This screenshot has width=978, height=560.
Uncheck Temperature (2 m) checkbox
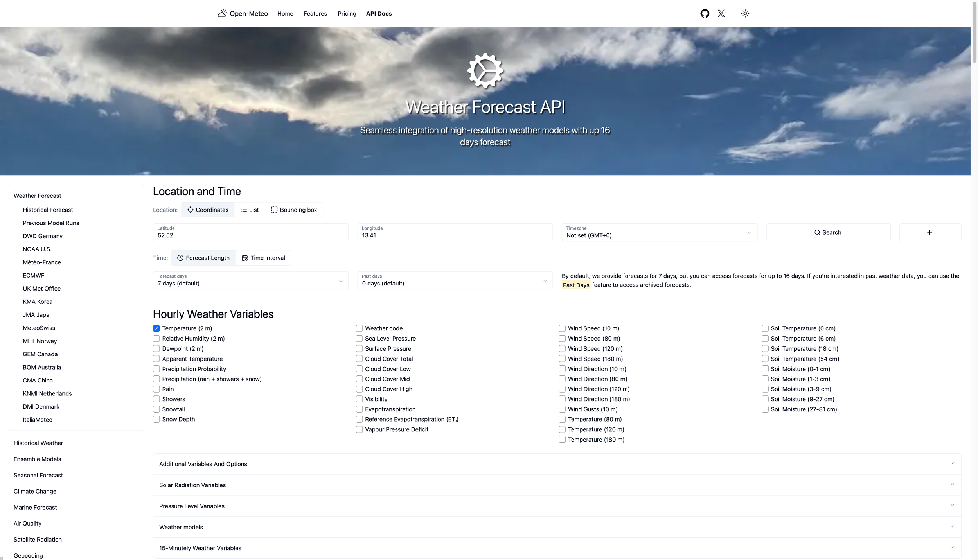156,328
